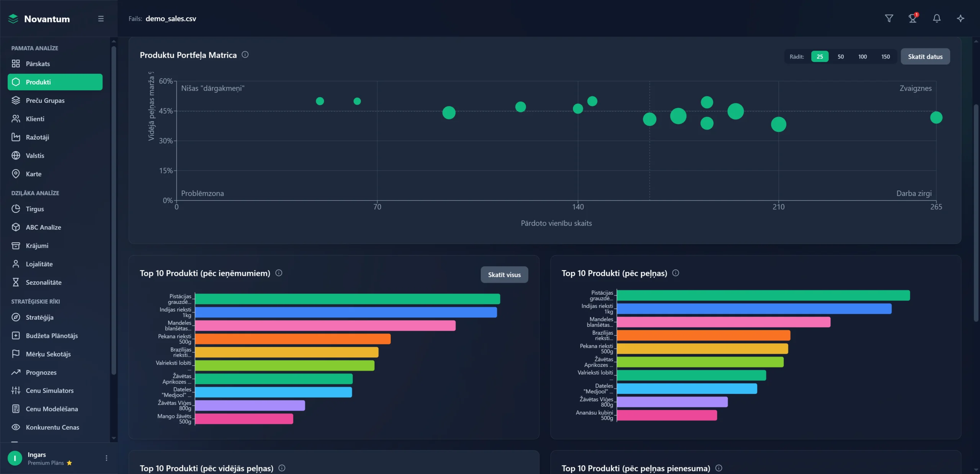
Task: Collapse sidebar with hamburger menu icon
Action: pos(101,19)
